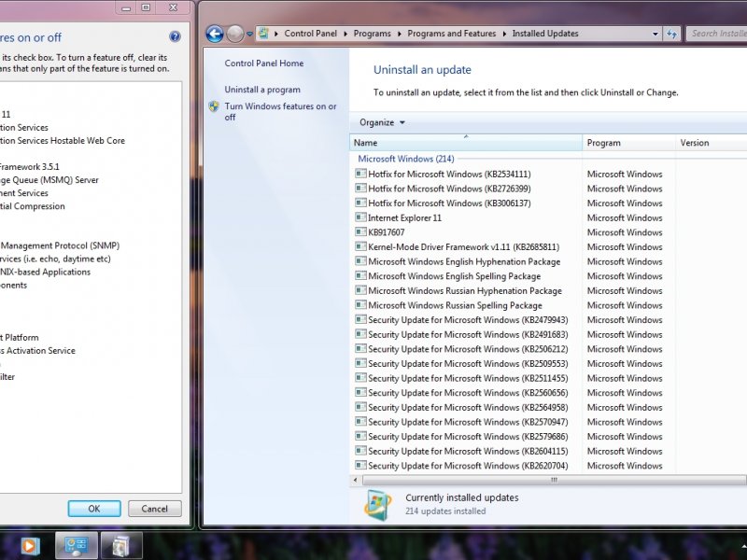The width and height of the screenshot is (747, 560).
Task: Expand the arrow after Programs and Features
Action: 504,34
